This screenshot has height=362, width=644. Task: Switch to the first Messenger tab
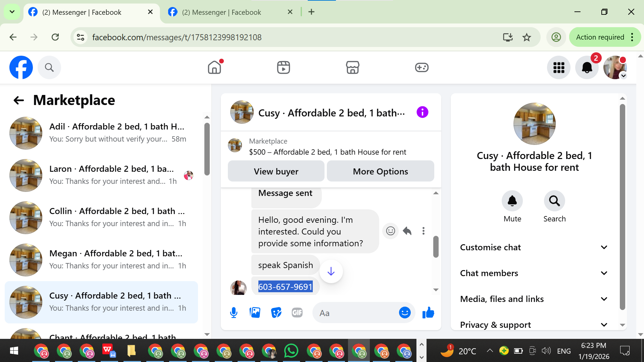(x=91, y=12)
